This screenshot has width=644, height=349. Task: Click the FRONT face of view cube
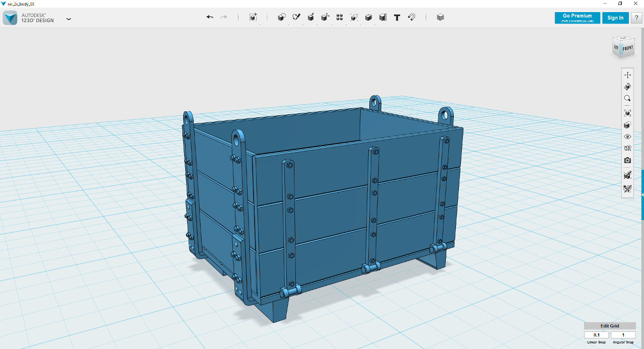tap(627, 48)
